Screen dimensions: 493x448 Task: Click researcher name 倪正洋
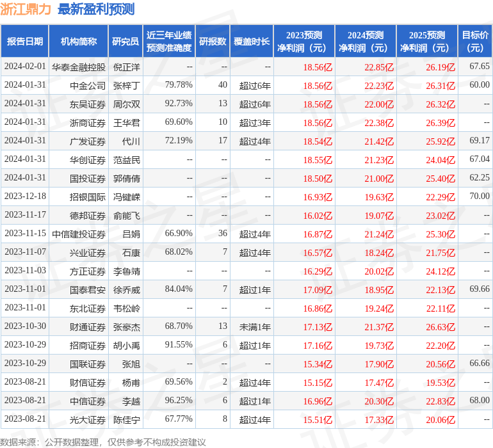click(126, 67)
